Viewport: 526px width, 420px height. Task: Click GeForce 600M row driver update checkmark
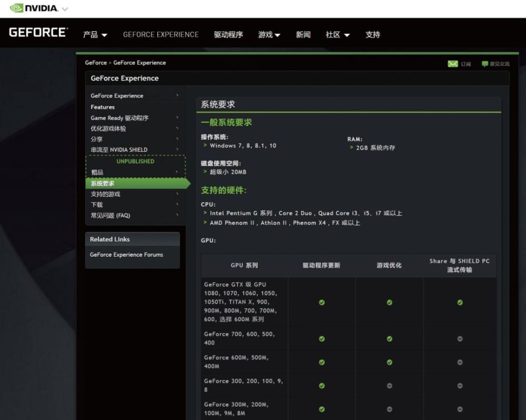tap(322, 362)
